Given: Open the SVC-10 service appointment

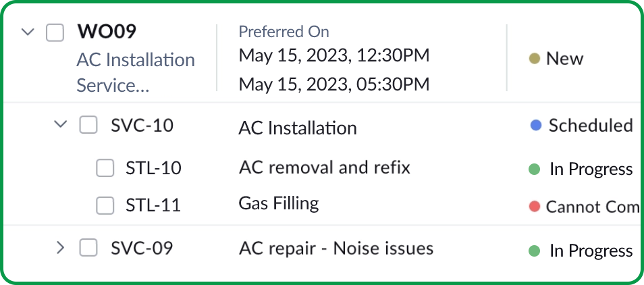Looking at the screenshot, I should (142, 126).
